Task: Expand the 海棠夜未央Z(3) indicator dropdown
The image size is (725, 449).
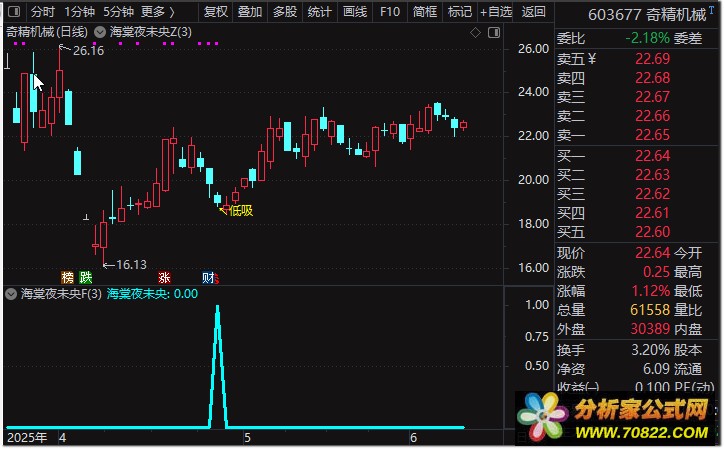Action: click(x=100, y=32)
